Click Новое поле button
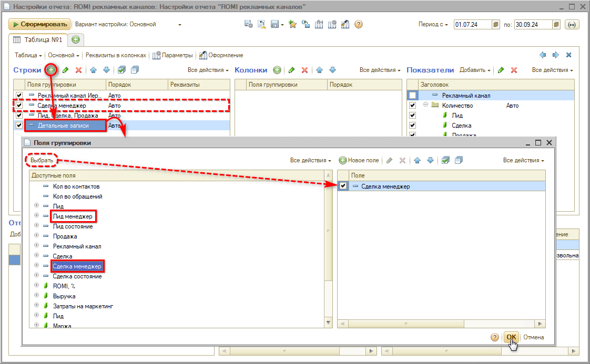The image size is (590, 364). [359, 160]
